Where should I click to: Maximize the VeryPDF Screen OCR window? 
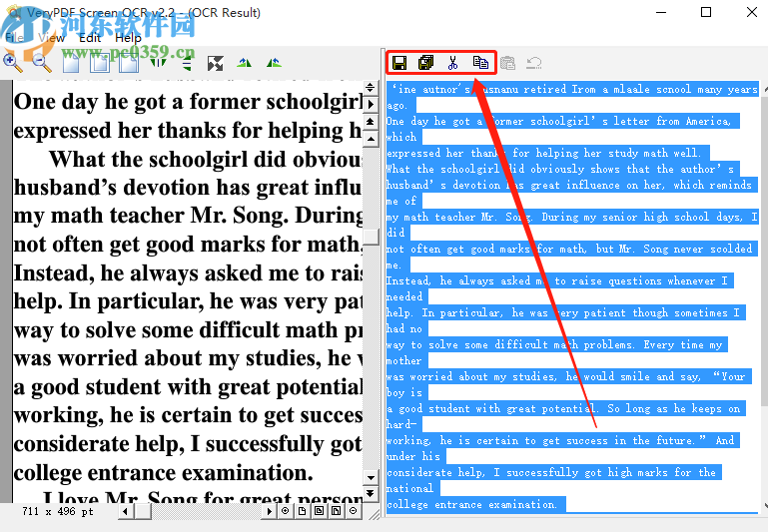[x=706, y=12]
